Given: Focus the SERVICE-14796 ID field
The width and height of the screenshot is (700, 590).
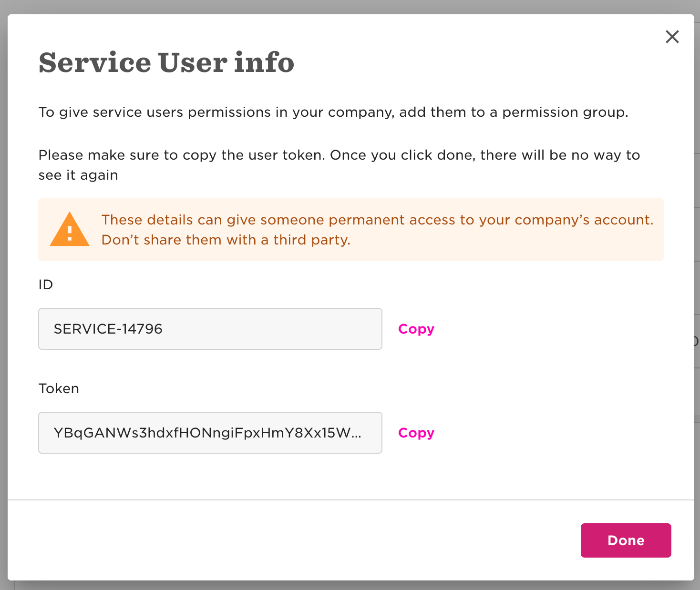Looking at the screenshot, I should pyautogui.click(x=210, y=329).
